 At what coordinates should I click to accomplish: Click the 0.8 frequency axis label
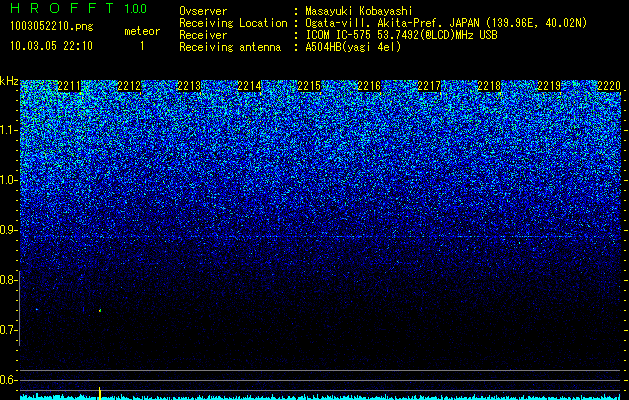click(x=8, y=280)
